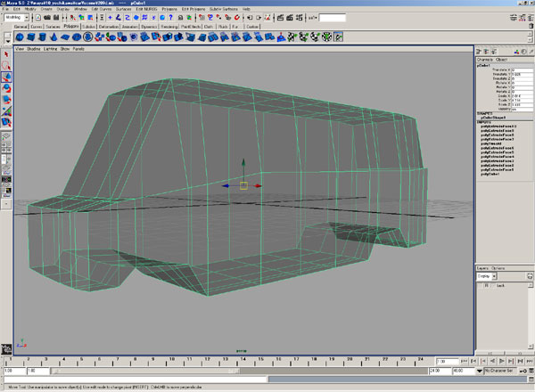Select the four view layout icon
Screen dimensions: 535x392
[6, 147]
